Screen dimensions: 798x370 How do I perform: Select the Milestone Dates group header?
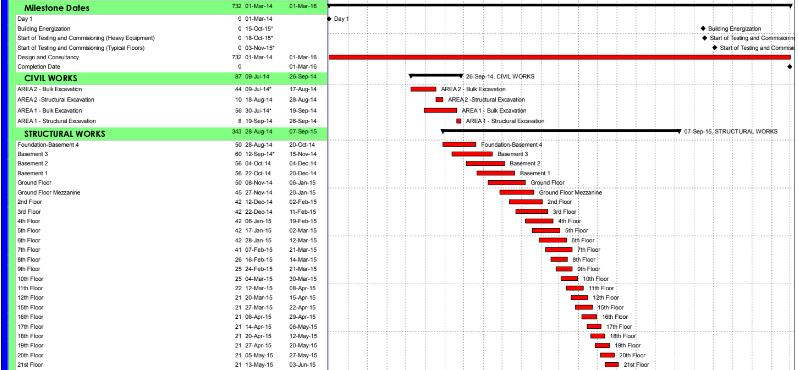171,8
